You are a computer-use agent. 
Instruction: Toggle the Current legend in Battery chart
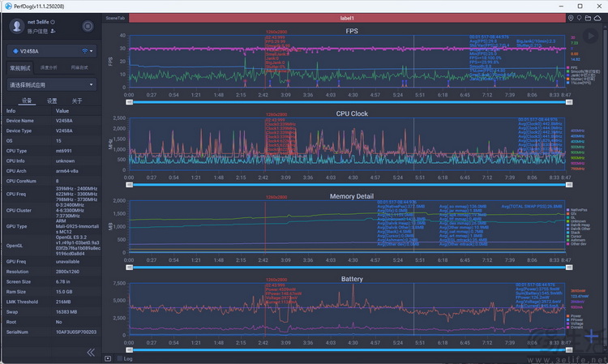tap(575, 328)
